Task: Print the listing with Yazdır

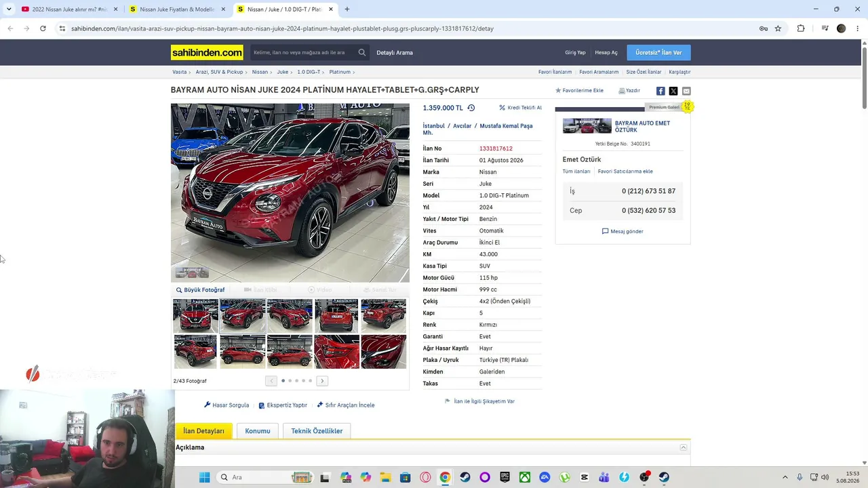Action: point(629,91)
